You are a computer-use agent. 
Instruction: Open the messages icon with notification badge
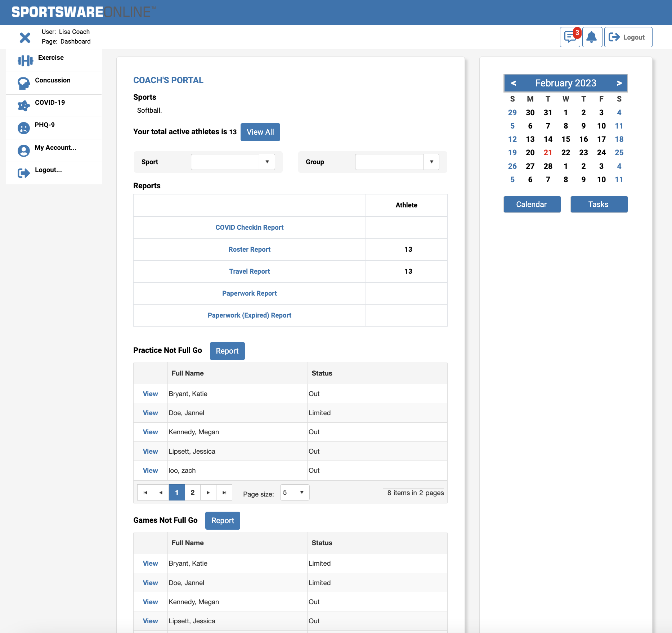tap(570, 37)
